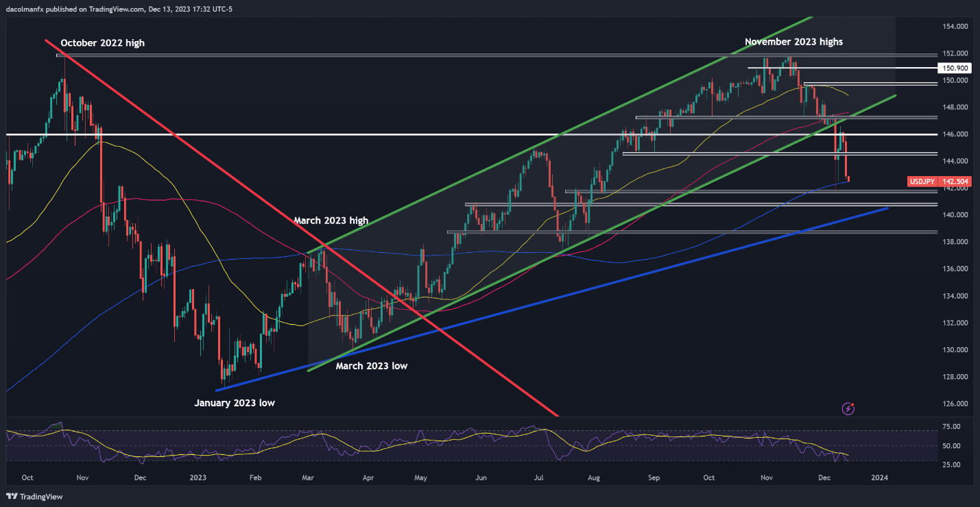The height and width of the screenshot is (507, 980).
Task: Click the 154.000 price axis value
Action: [955, 27]
